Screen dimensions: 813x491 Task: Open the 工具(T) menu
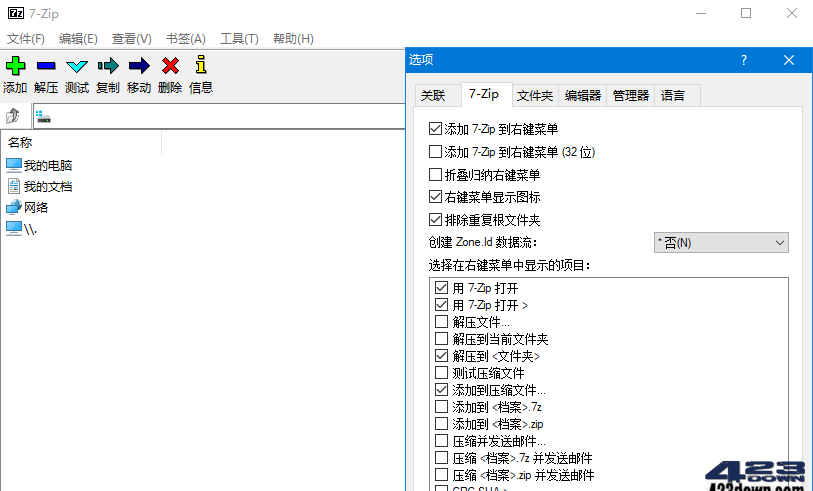pos(239,39)
